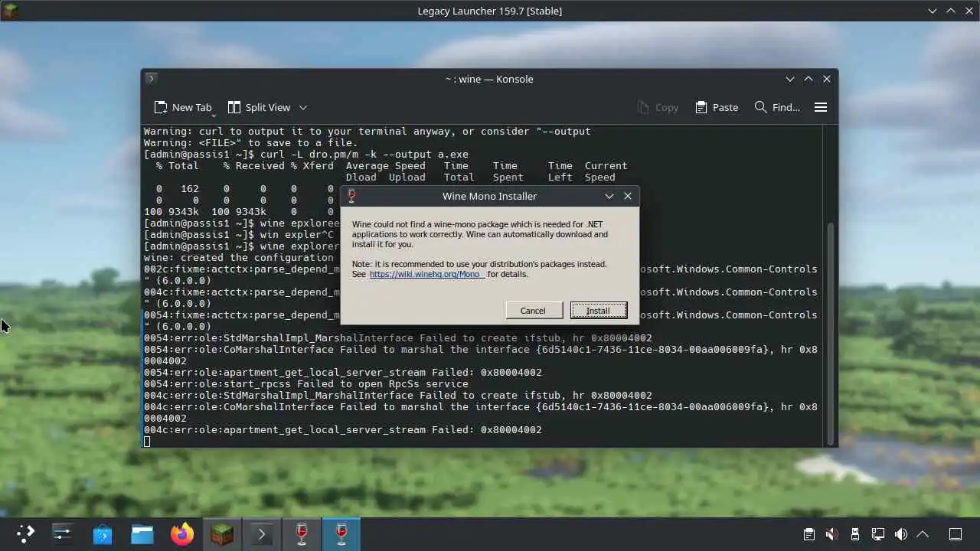Close the Wine Mono Installer dialog
Viewport: 980px width, 551px height.
point(628,196)
